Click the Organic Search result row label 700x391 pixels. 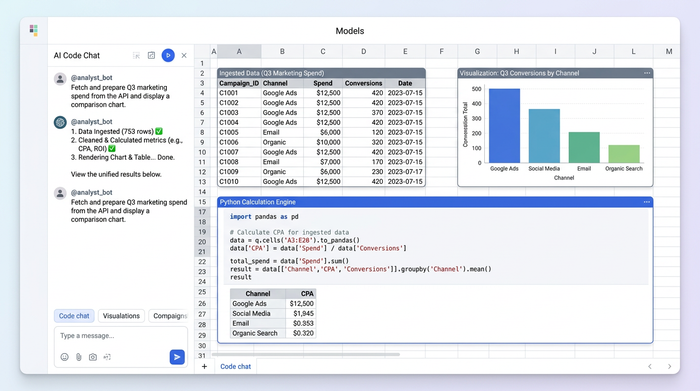[x=258, y=333]
